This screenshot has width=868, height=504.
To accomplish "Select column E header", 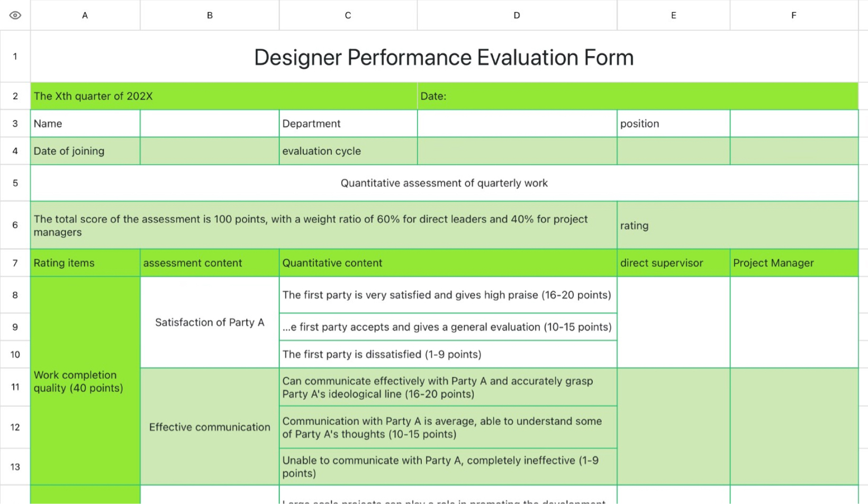I will [x=674, y=15].
